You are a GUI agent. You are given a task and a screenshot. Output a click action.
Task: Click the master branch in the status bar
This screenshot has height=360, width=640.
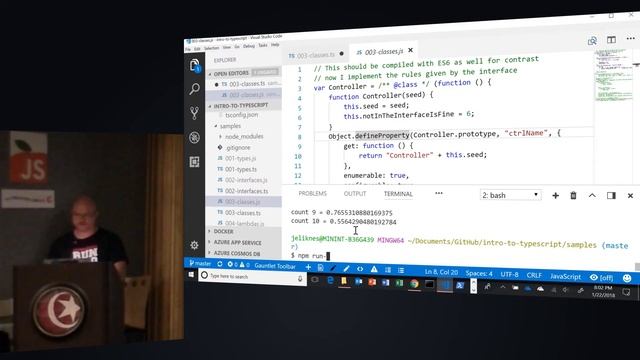point(200,264)
